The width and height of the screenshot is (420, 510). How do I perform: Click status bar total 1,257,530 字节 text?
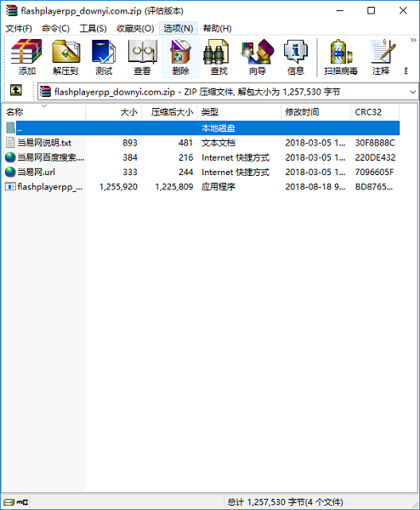tap(285, 502)
